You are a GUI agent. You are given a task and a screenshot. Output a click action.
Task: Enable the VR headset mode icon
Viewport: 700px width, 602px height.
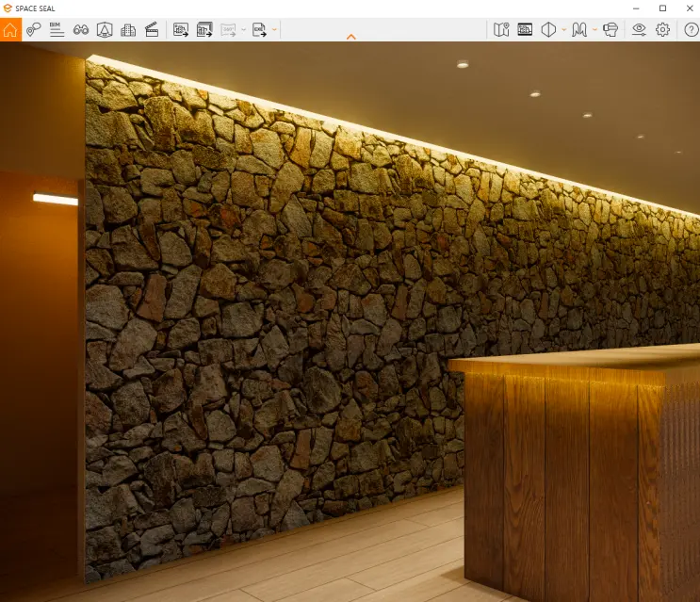click(610, 30)
